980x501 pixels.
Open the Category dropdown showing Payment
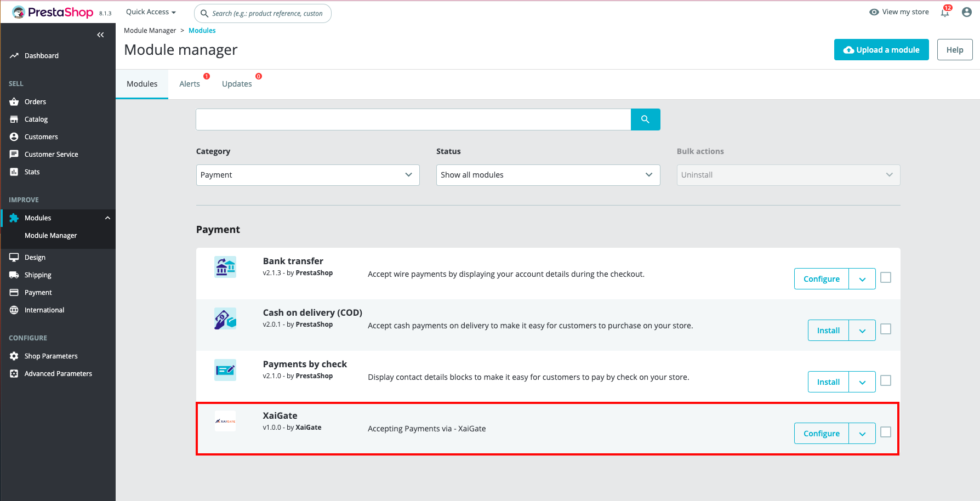[308, 175]
